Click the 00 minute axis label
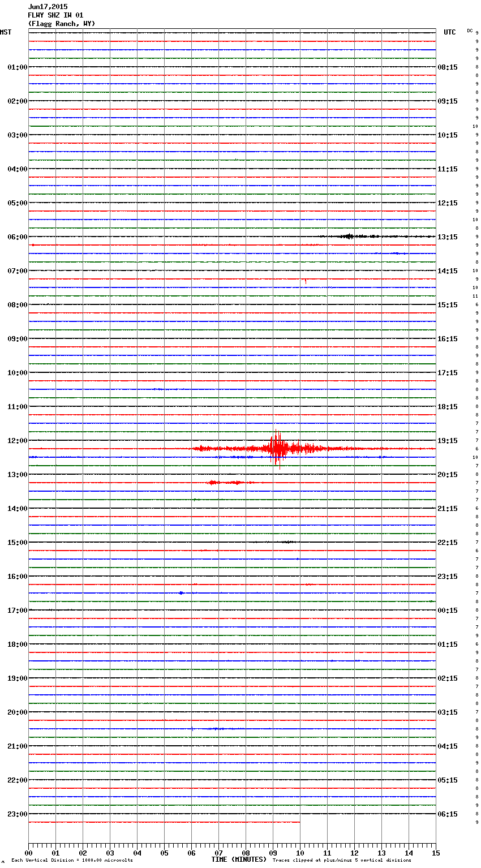The height and width of the screenshot is (868, 481). [x=29, y=853]
